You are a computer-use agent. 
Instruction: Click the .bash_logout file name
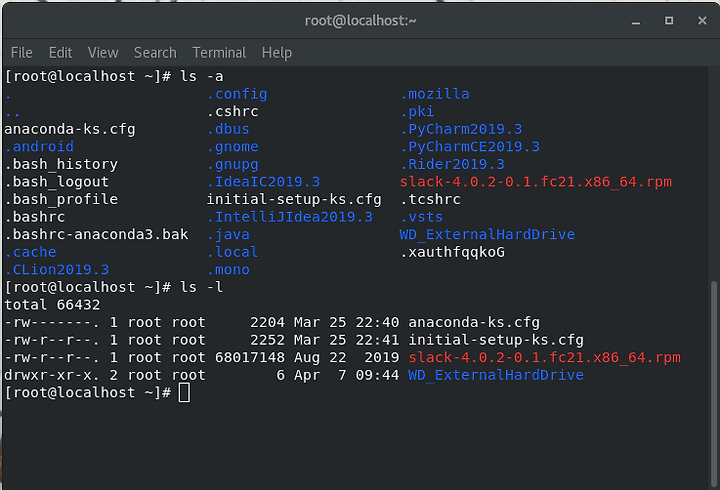[56, 182]
